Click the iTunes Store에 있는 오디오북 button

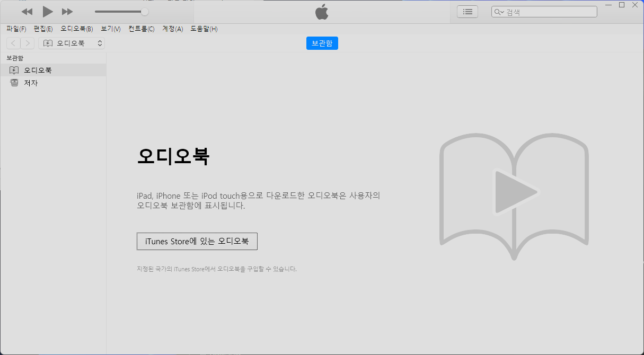(197, 241)
